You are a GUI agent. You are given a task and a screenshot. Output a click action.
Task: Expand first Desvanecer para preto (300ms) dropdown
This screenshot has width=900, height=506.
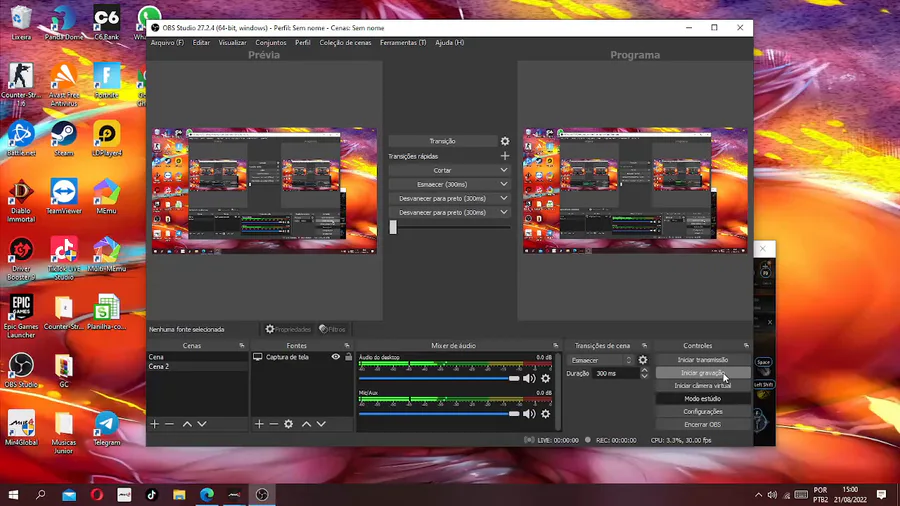click(x=504, y=198)
